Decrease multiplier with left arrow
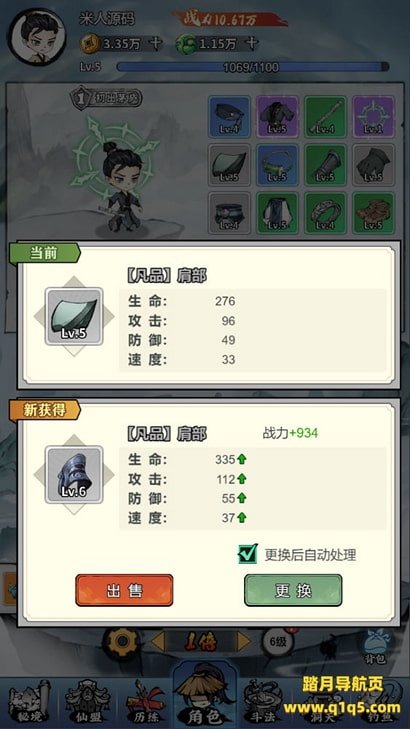 pos(158,643)
